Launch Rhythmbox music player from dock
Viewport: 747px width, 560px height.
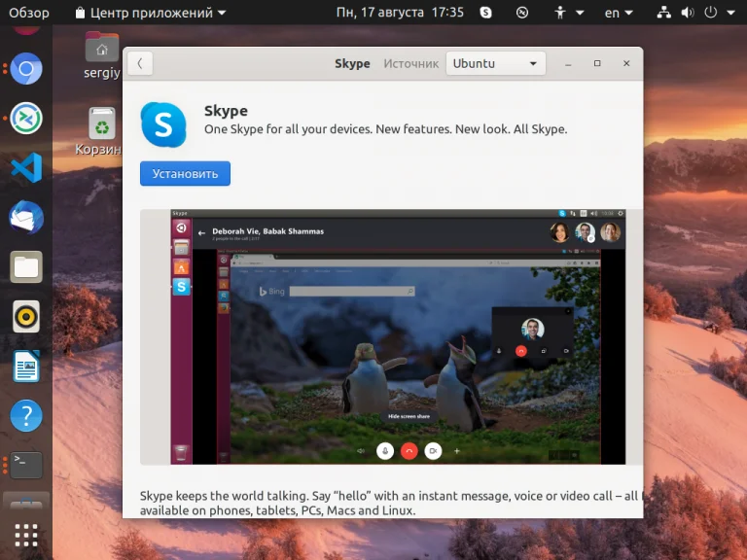click(26, 316)
